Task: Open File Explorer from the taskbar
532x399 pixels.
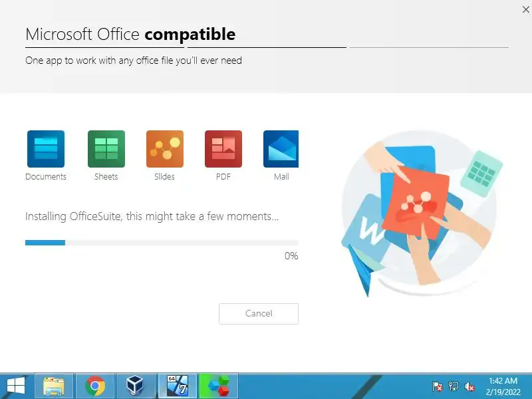Action: (x=54, y=386)
